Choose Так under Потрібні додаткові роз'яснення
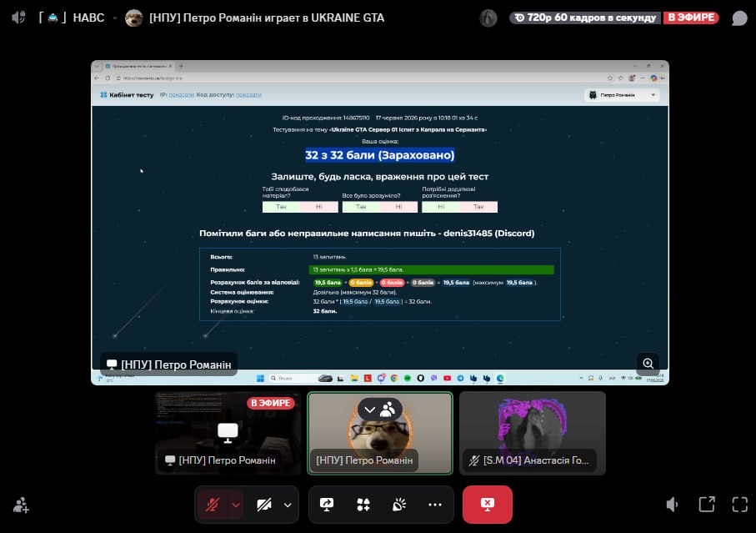The width and height of the screenshot is (756, 533). tap(478, 207)
